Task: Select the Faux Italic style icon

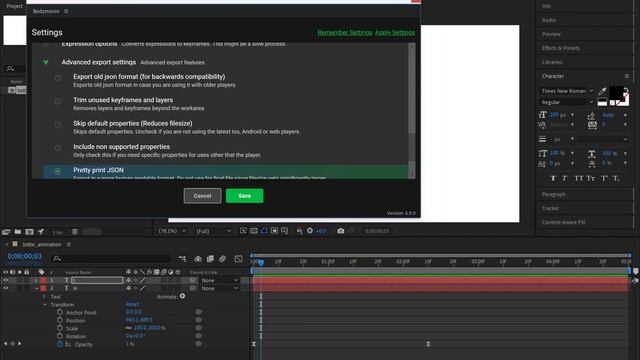Action: [564, 178]
